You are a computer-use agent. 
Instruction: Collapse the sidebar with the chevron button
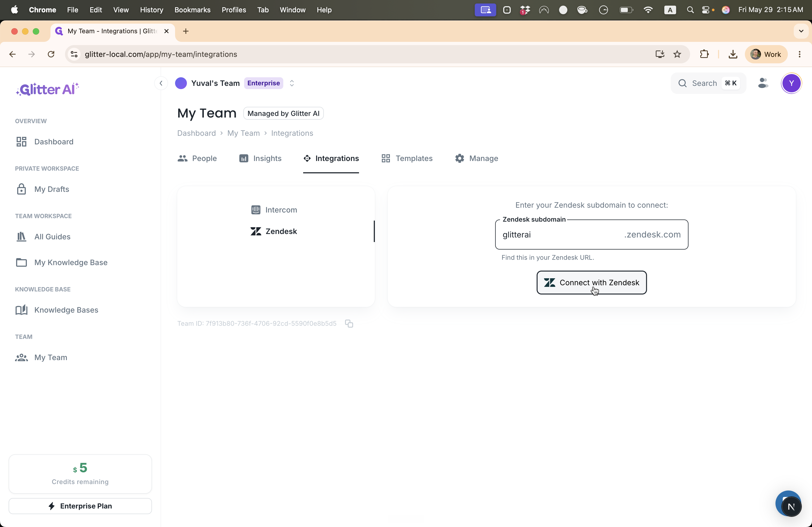click(161, 83)
